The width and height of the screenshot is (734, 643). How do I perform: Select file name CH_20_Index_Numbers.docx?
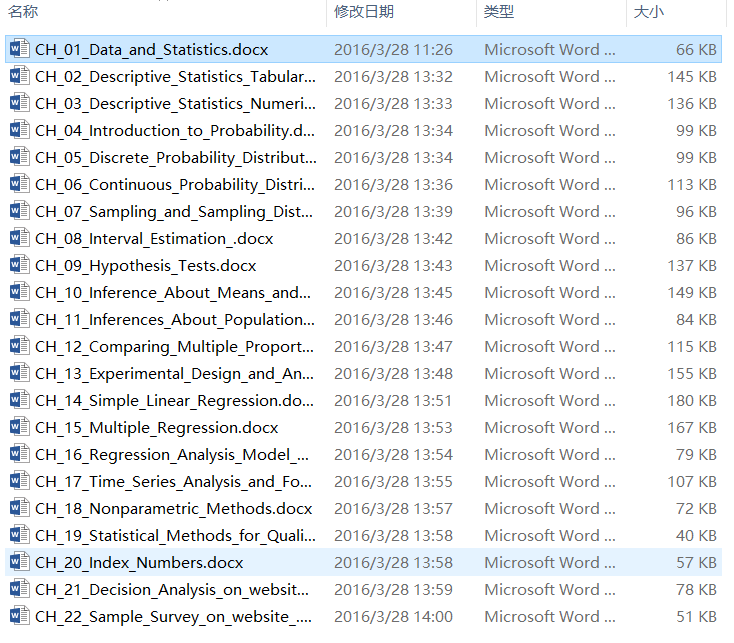(x=139, y=563)
